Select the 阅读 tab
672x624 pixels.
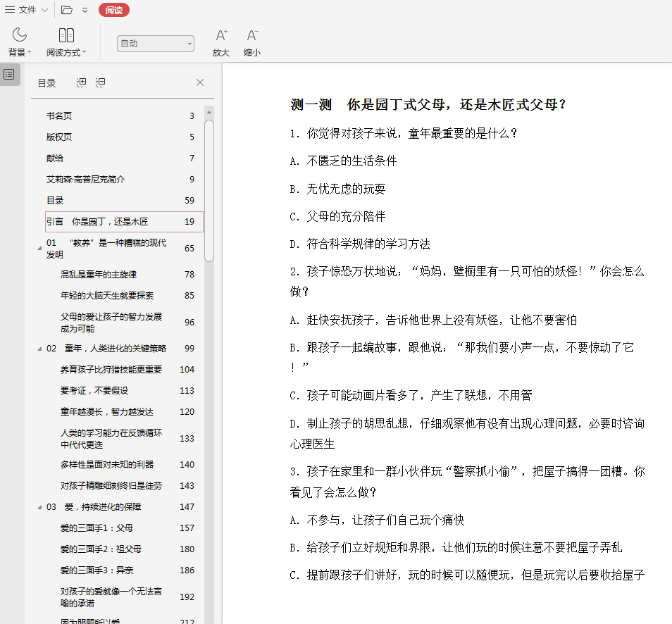coord(113,10)
